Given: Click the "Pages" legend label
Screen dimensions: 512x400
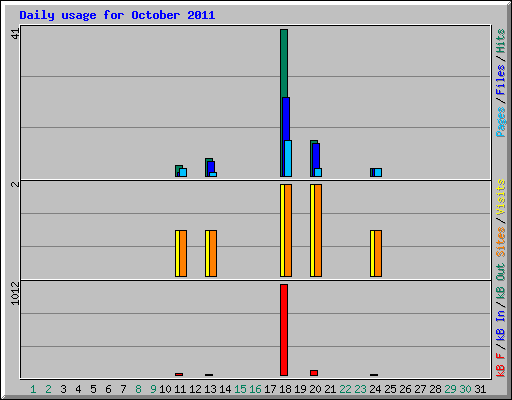Looking at the screenshot, I should click(x=501, y=122).
